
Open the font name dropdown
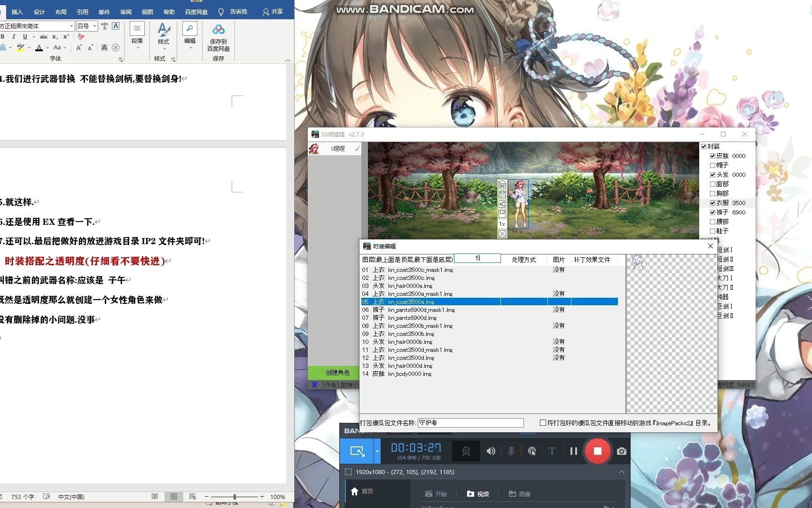pyautogui.click(x=71, y=26)
